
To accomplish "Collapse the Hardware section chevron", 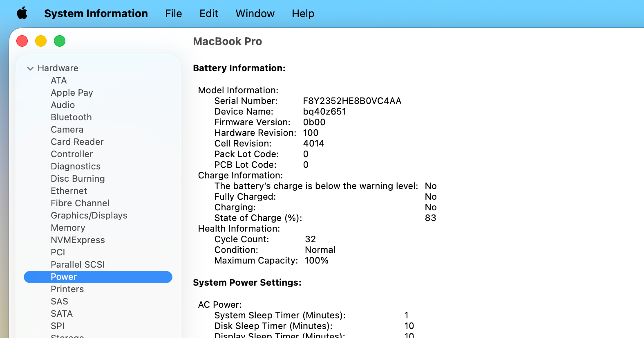I will coord(30,68).
